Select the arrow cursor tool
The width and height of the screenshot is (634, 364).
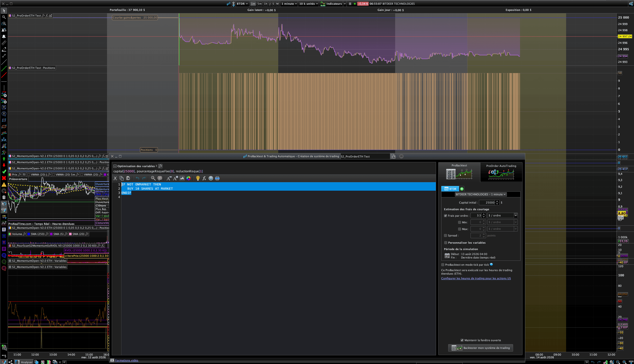4,11
